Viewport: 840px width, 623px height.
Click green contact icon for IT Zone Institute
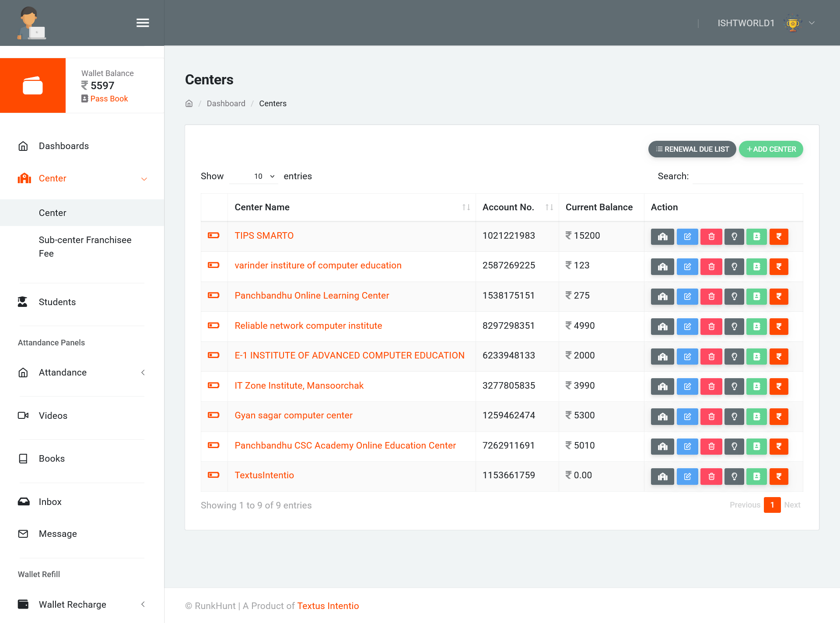coord(756,386)
